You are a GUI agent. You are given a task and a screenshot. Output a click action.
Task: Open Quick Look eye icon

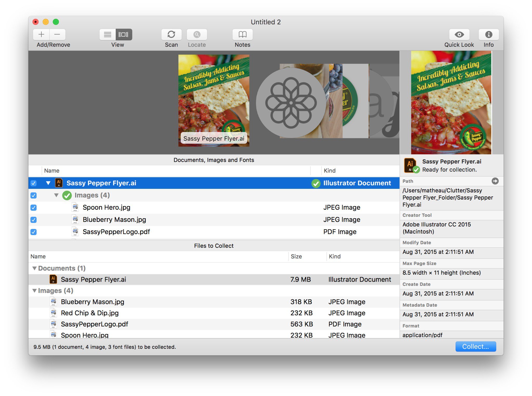tap(459, 34)
